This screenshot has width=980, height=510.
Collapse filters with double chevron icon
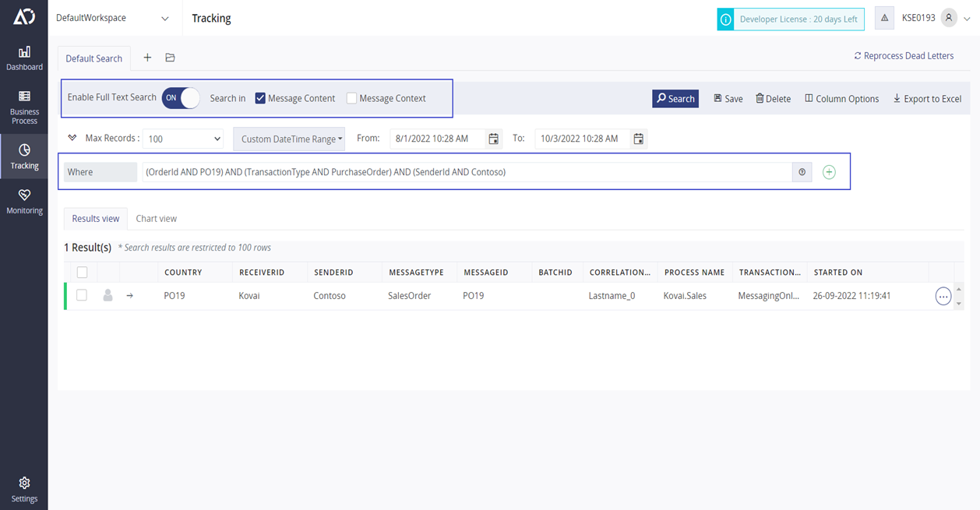(72, 138)
